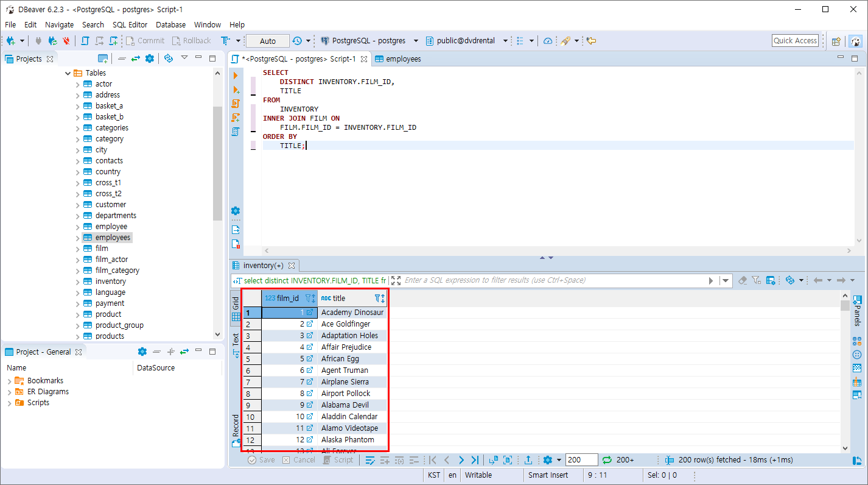Click the edit cell icon in results toolbar

coord(369,460)
